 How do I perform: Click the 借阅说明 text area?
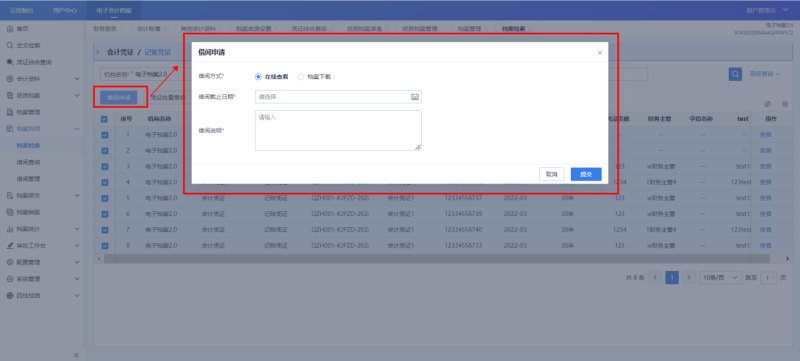point(338,131)
